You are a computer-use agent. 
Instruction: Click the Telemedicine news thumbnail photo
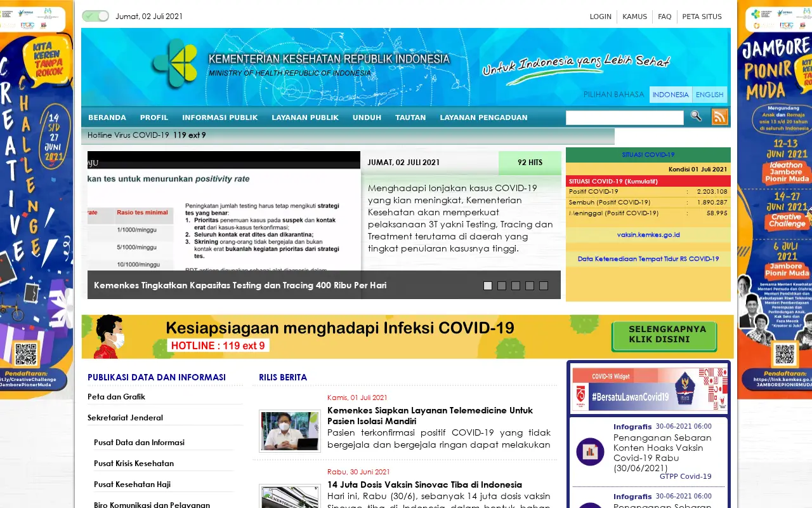coord(290,431)
